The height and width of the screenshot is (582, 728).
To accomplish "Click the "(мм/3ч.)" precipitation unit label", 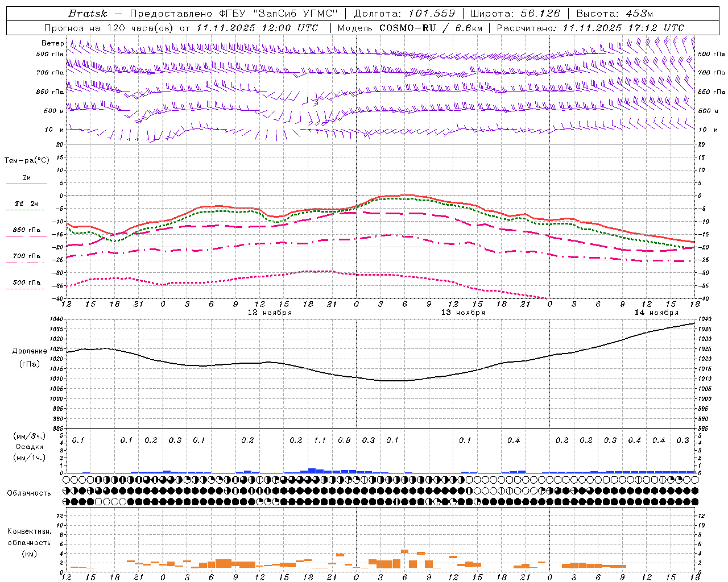I will (x=29, y=436).
